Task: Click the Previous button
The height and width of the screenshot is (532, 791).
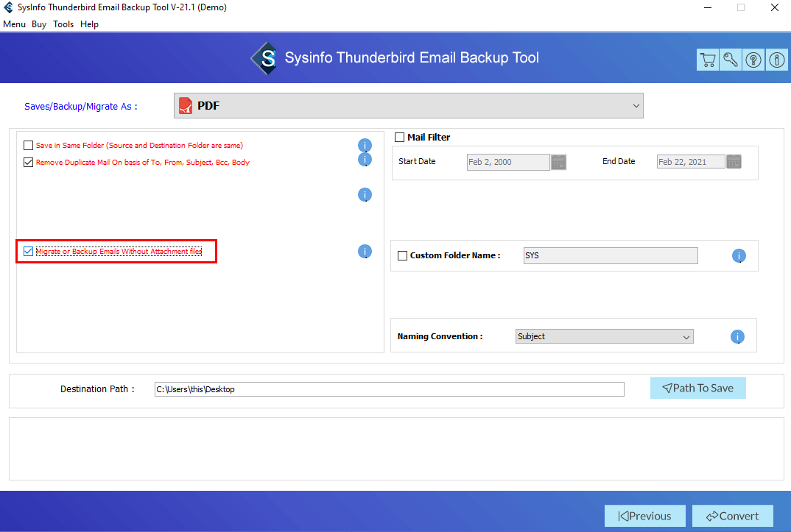Action: [644, 516]
